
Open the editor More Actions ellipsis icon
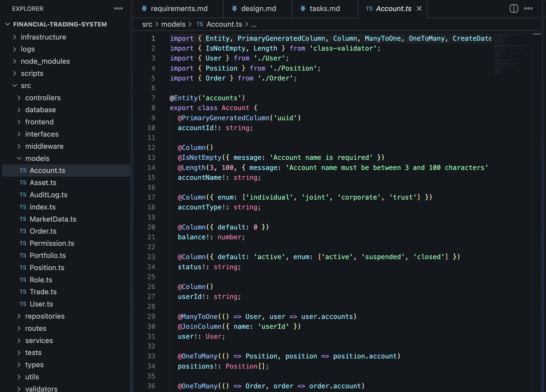point(528,9)
